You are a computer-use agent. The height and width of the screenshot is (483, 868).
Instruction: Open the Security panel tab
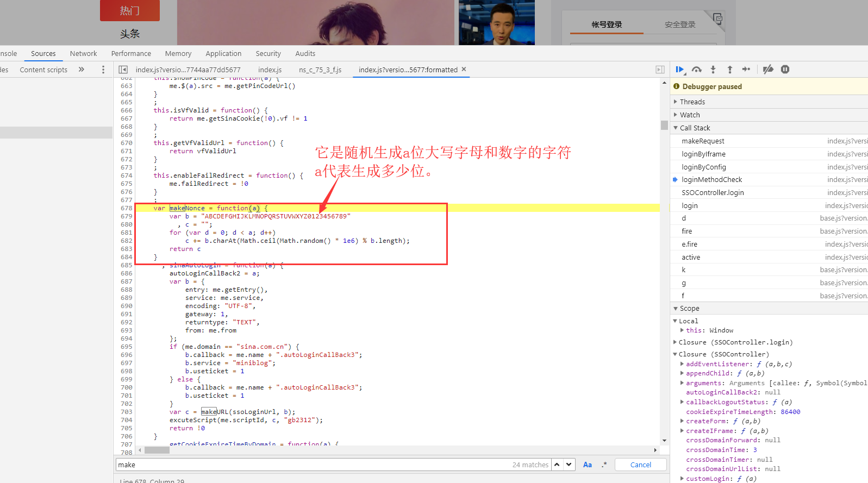268,53
